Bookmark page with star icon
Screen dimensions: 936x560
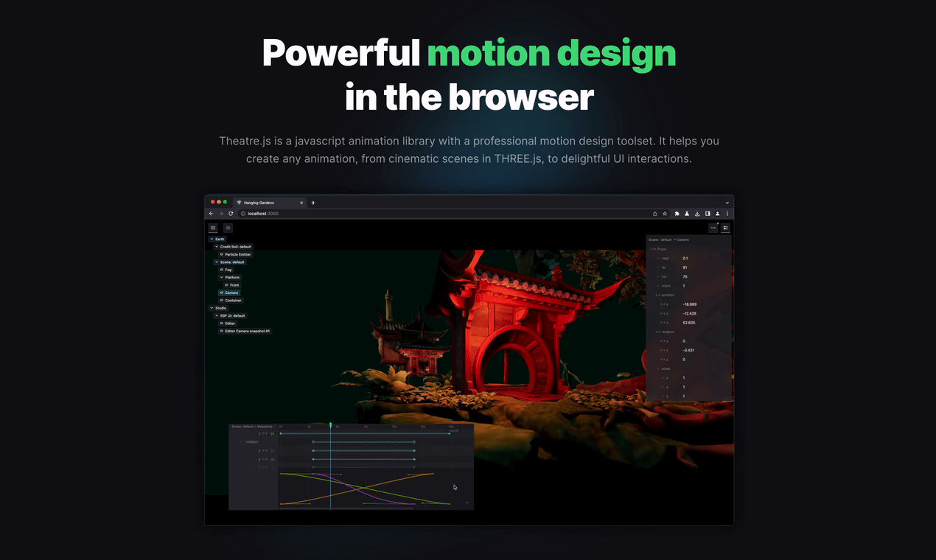(665, 214)
